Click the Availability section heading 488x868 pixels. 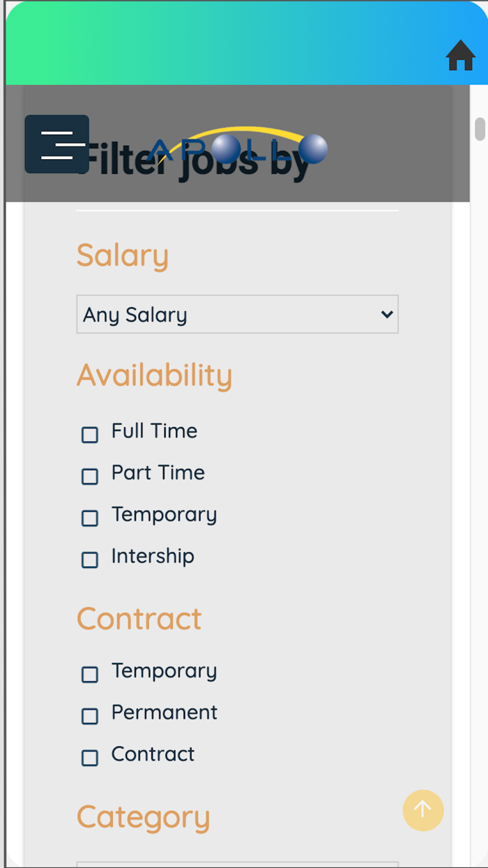click(x=155, y=375)
